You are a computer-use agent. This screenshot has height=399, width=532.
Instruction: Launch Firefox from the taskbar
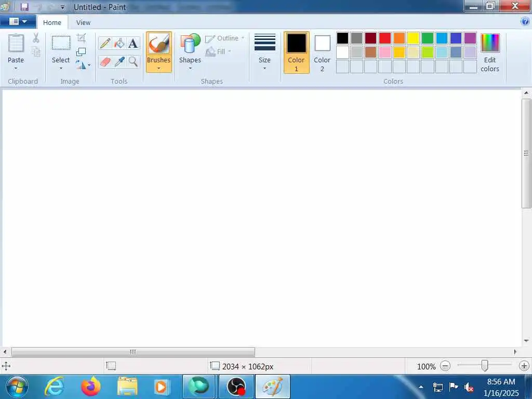(x=91, y=387)
